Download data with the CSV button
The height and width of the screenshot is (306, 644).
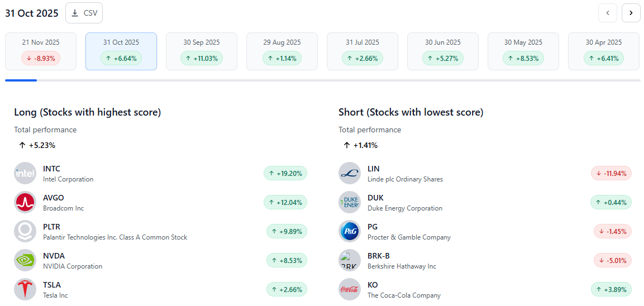coord(84,13)
